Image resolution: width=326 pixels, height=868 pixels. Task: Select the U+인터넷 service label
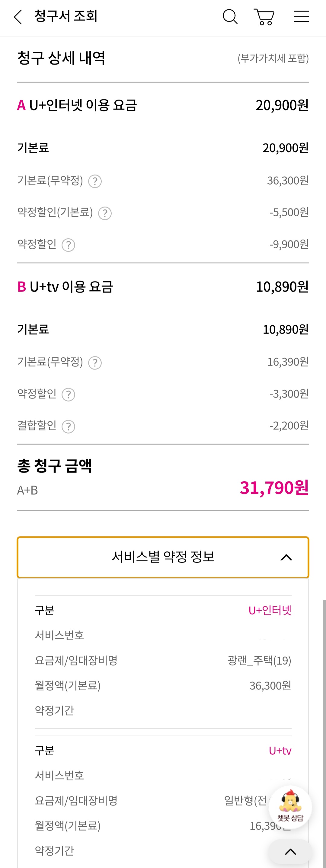click(270, 610)
